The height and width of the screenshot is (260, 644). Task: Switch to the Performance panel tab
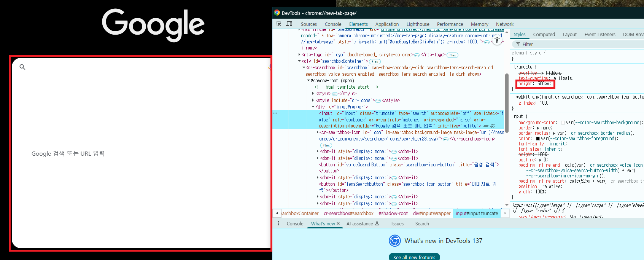point(450,24)
